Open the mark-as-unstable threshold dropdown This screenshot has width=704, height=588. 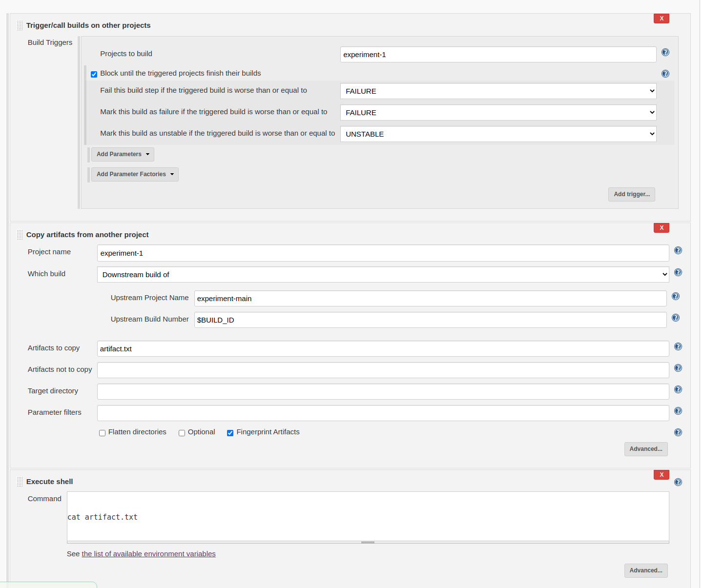pos(498,134)
